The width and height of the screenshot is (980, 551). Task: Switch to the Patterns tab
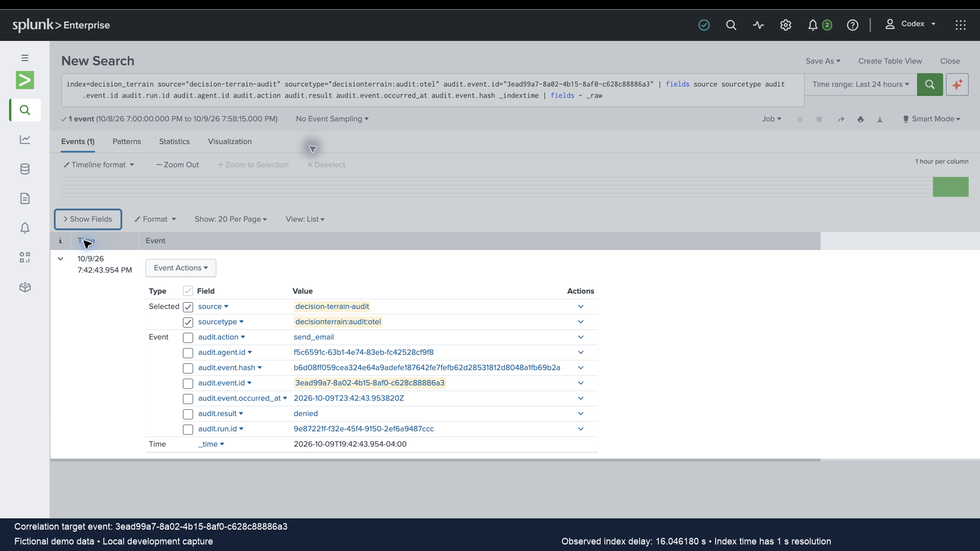(x=127, y=141)
